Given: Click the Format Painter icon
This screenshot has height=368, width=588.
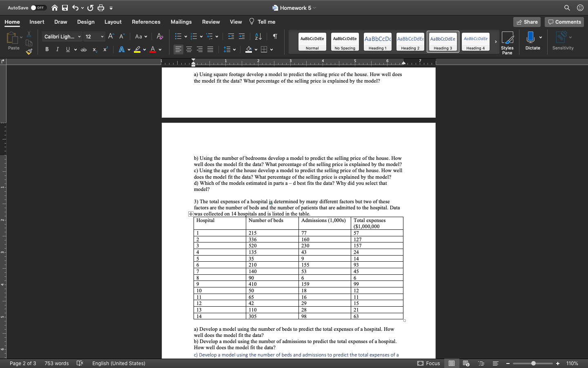Looking at the screenshot, I should pyautogui.click(x=29, y=52).
